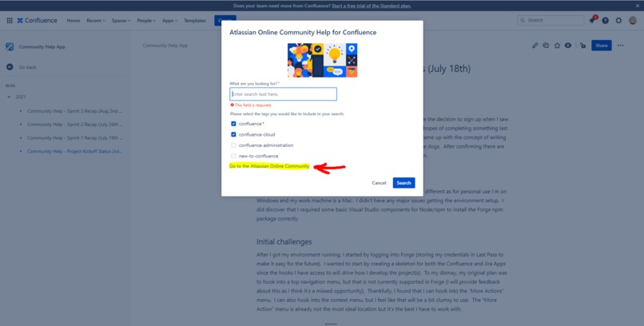Check the confluence-administration tag
This screenshot has width=644, height=326.
(x=233, y=145)
